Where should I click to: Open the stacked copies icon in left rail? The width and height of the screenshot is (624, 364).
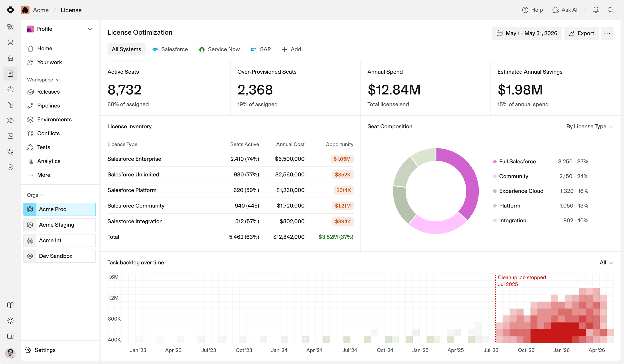click(x=10, y=105)
